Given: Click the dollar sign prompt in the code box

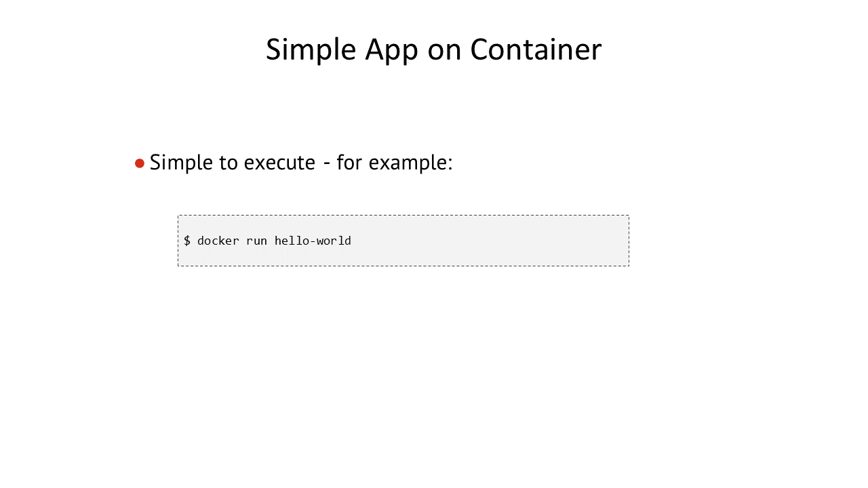Looking at the screenshot, I should (187, 241).
